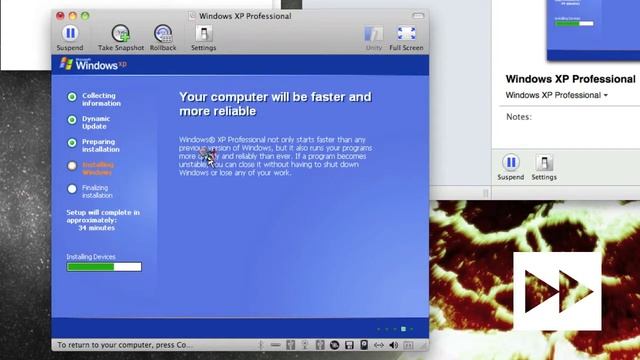Toggle the toolbar pill button in title bar

[418, 16]
